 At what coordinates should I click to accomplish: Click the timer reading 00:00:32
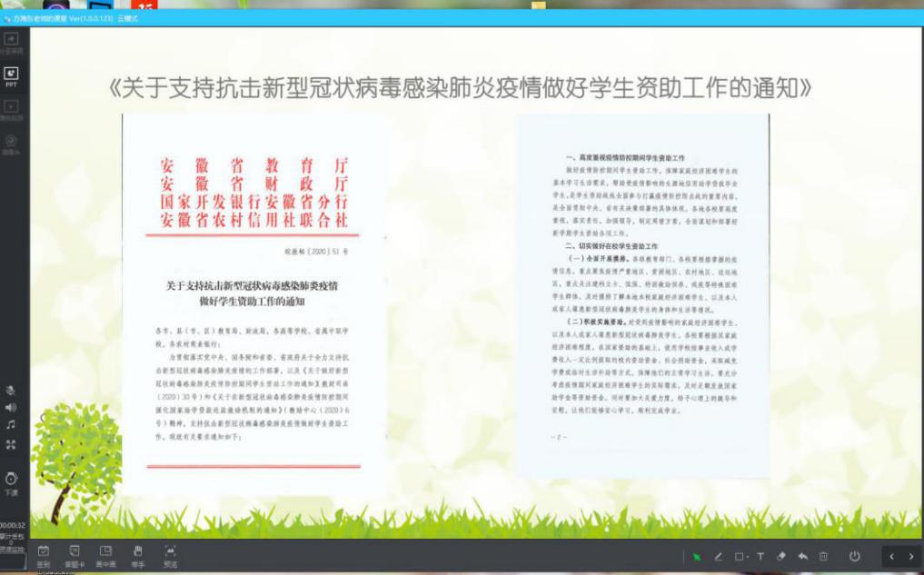tap(13, 525)
